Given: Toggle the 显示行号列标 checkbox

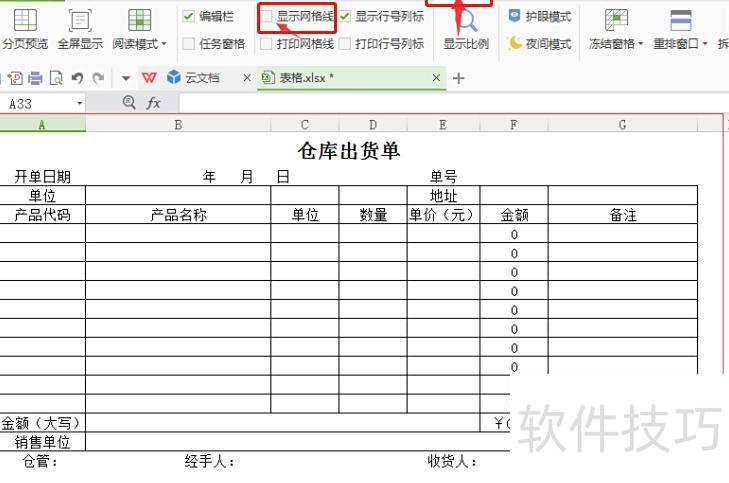Looking at the screenshot, I should click(345, 17).
